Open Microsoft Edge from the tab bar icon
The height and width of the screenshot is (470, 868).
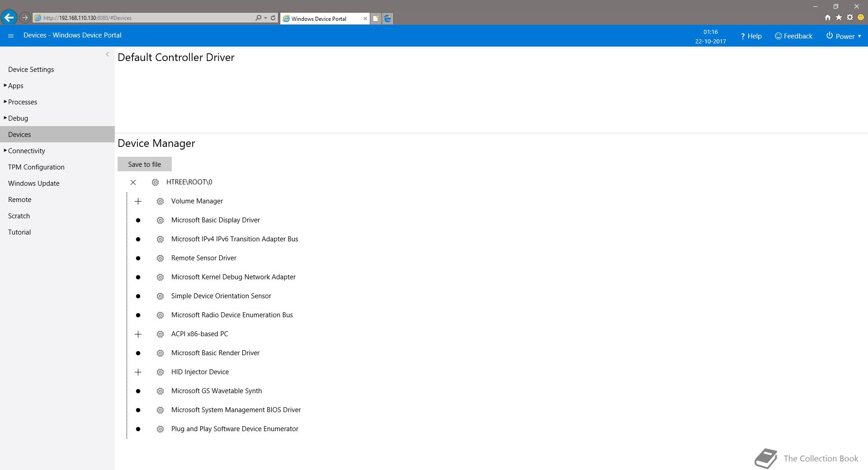click(387, 19)
